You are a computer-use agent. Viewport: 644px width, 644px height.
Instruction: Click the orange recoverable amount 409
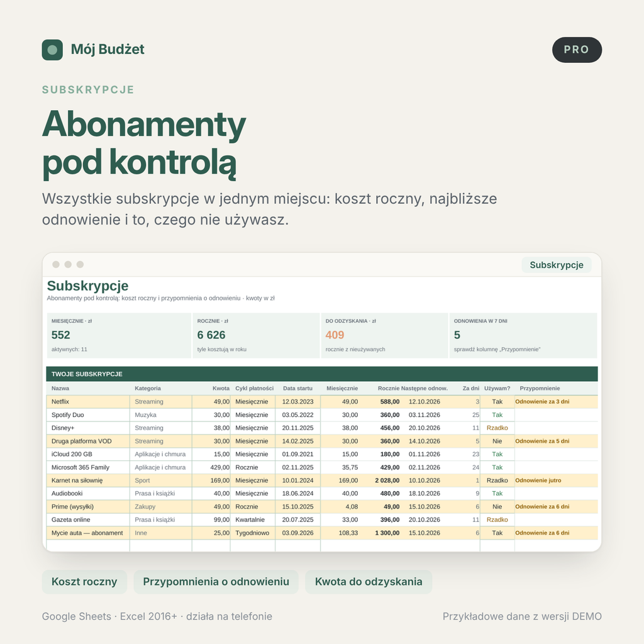(x=335, y=335)
